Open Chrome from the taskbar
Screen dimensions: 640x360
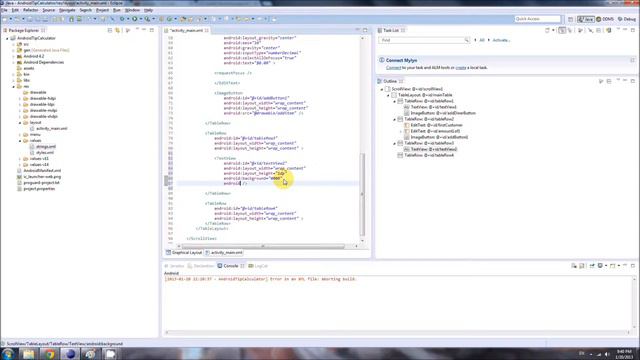pyautogui.click(x=49, y=354)
